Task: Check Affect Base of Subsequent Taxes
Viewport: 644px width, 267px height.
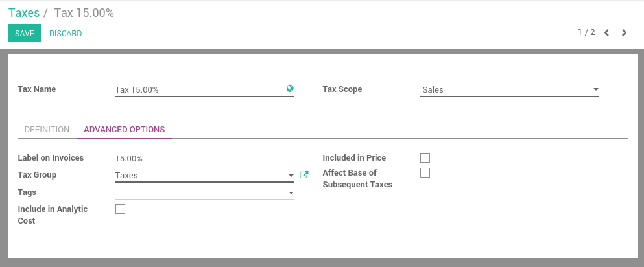Action: 425,173
